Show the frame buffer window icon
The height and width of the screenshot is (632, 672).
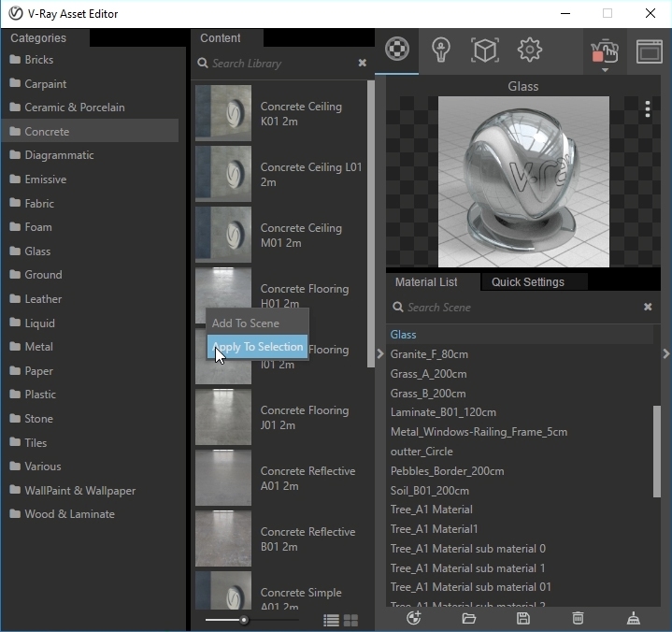tap(649, 50)
